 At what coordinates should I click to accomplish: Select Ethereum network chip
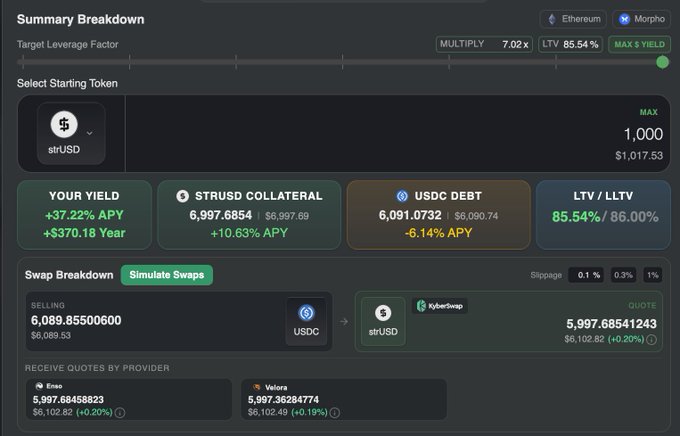(573, 19)
